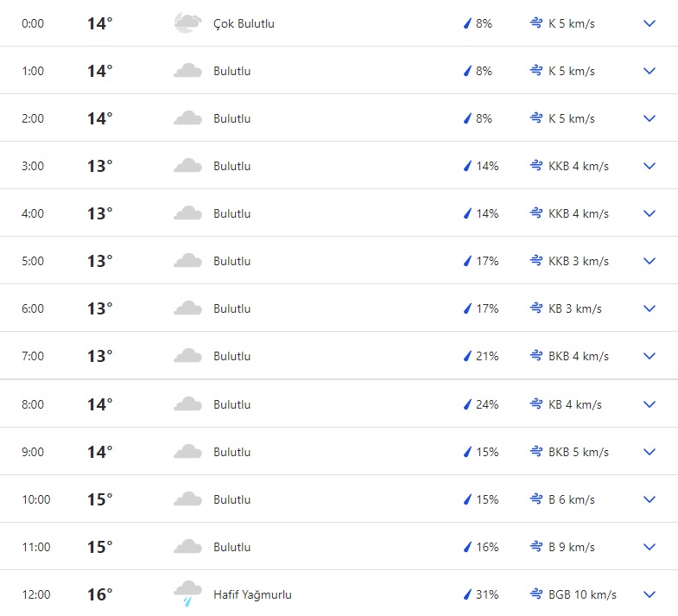Click the wind icon in the 6:00 row
Viewport: 678px width, 616px height.
(x=535, y=308)
